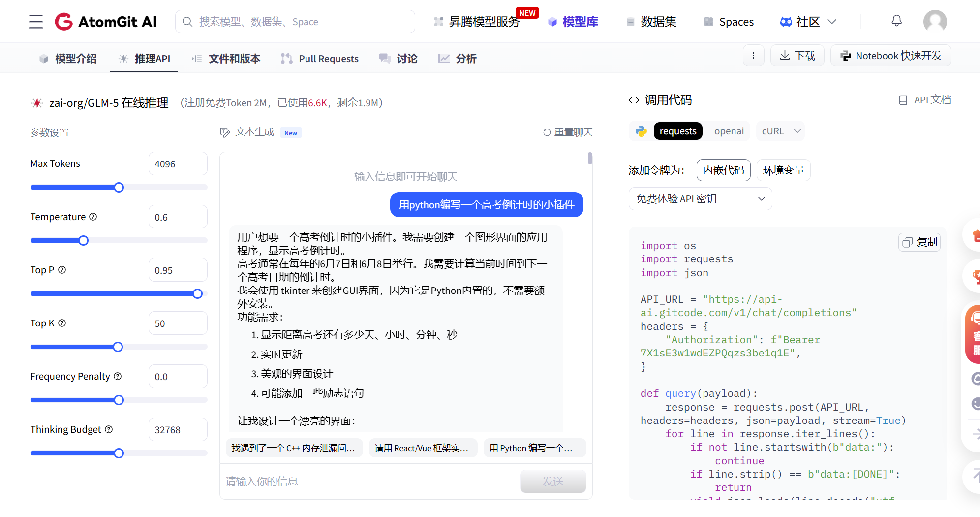Screen dimensions: 980x517
Task: Focus the Thinking Budget value field
Action: 178,429
